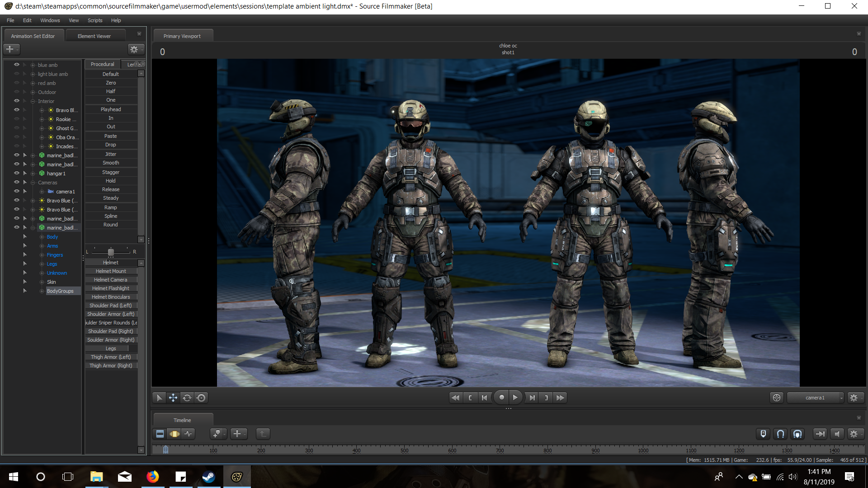Image resolution: width=868 pixels, height=488 pixels.
Task: Collapse the Interior group in tree
Action: pyautogui.click(x=33, y=101)
